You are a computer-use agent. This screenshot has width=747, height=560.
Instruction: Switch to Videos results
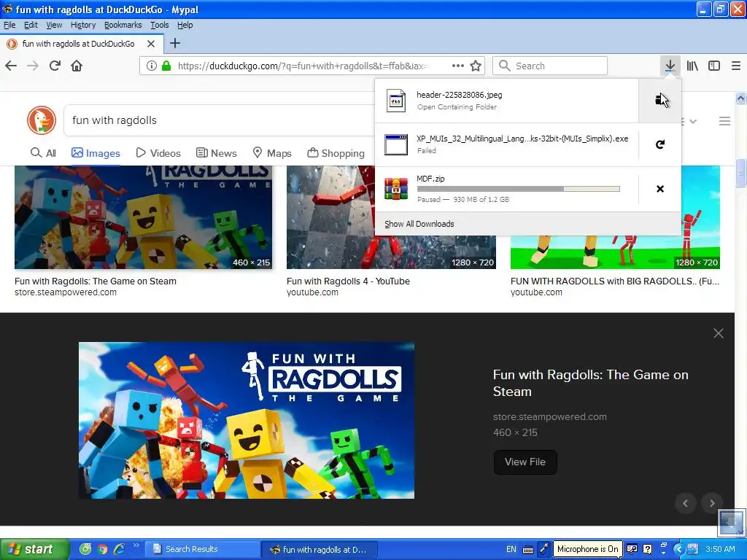pos(158,153)
